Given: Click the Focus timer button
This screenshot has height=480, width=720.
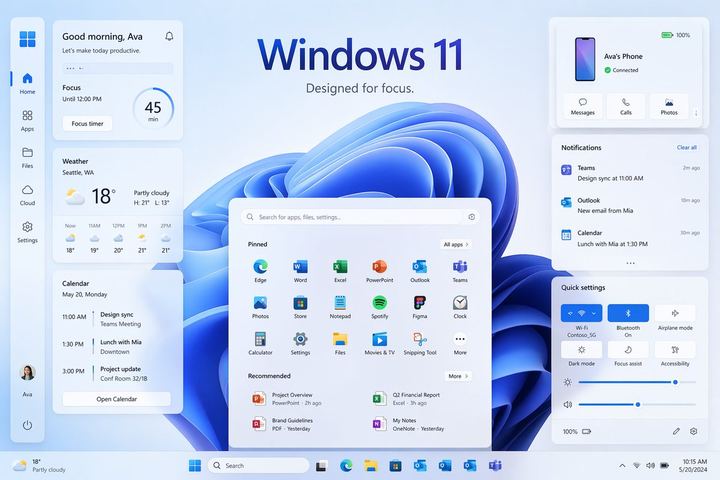Looking at the screenshot, I should coord(87,123).
